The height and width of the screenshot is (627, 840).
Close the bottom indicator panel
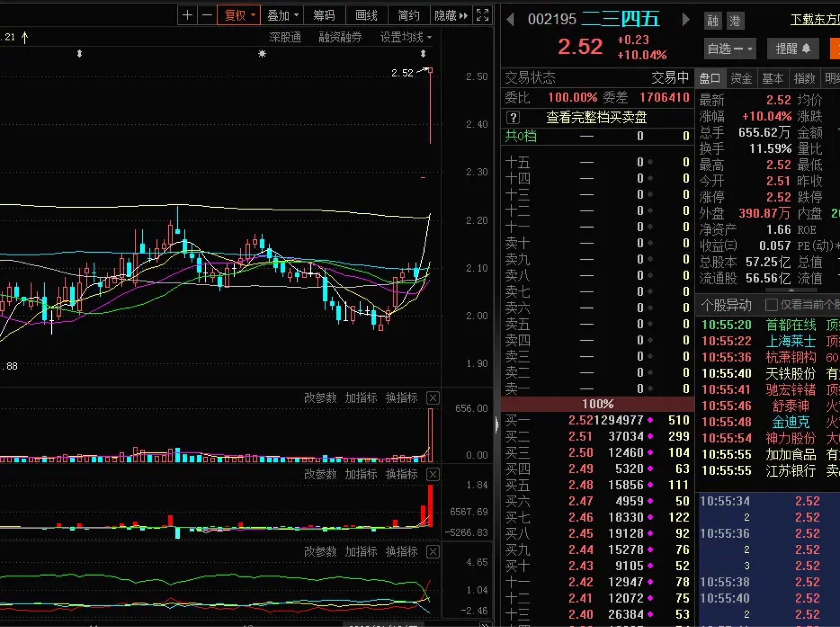(433, 552)
